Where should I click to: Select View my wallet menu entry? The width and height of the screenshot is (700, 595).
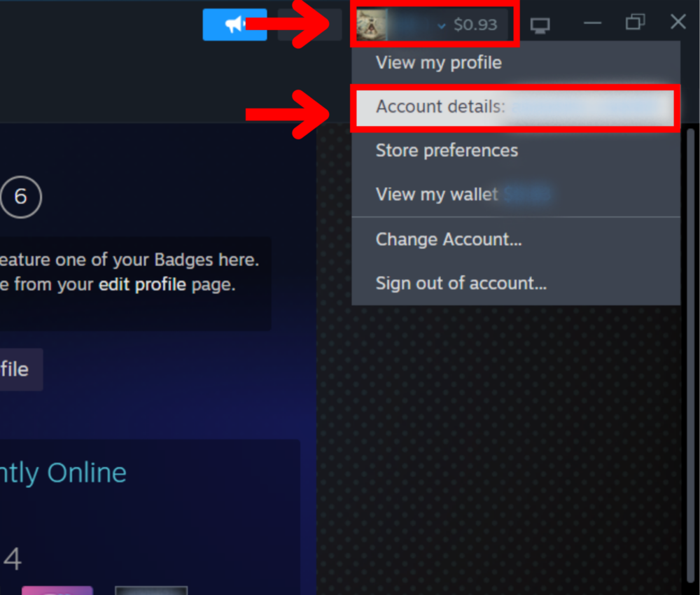[x=516, y=194]
